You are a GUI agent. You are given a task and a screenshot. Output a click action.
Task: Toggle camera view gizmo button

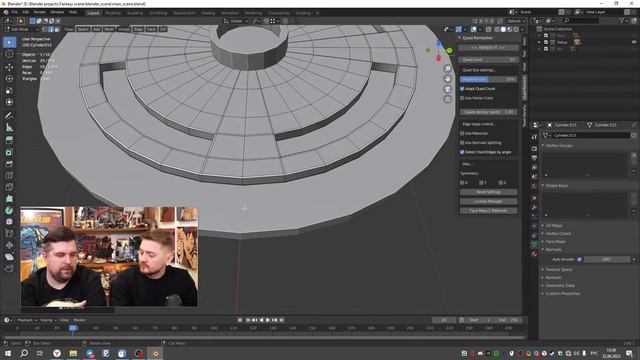tap(447, 89)
